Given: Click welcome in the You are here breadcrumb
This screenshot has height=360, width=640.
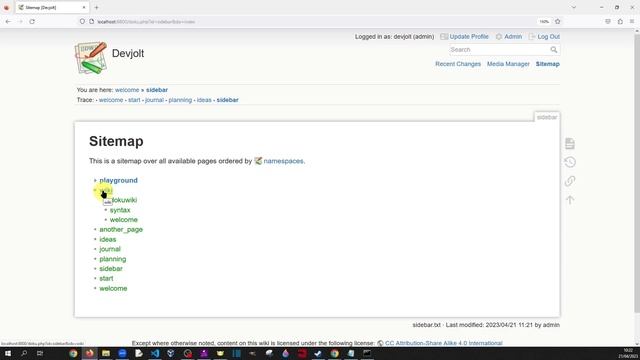Looking at the screenshot, I should pos(127,90).
